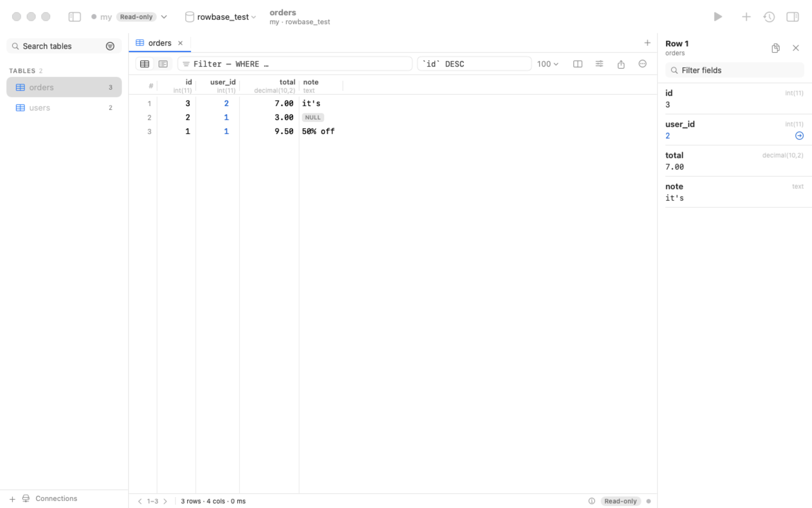Open a new tab with the tab-bar plus
This screenshot has width=812, height=508.
click(x=647, y=43)
